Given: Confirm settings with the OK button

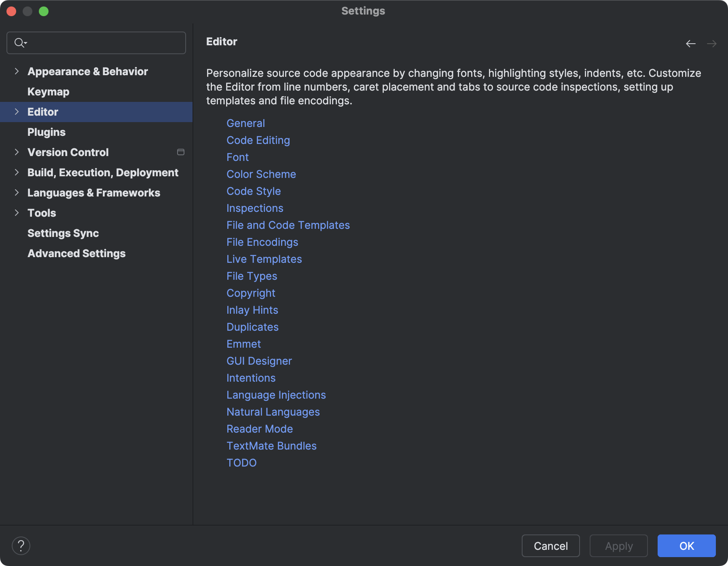Looking at the screenshot, I should click(x=686, y=546).
